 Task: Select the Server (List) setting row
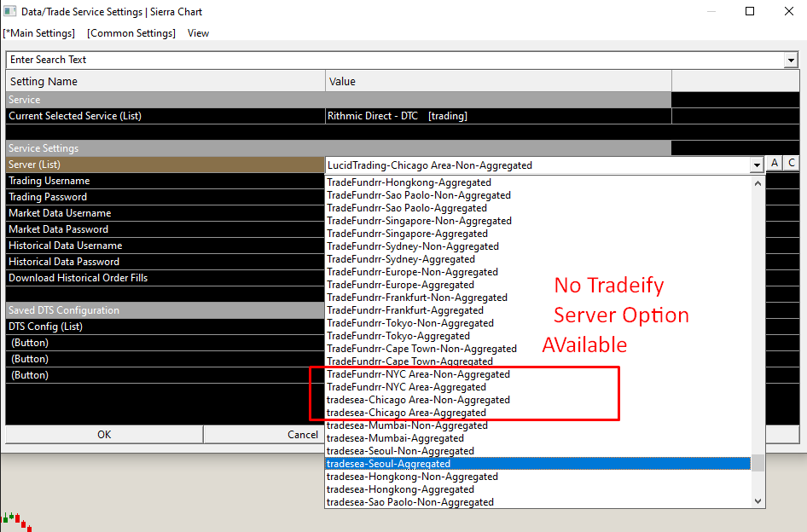(x=165, y=165)
